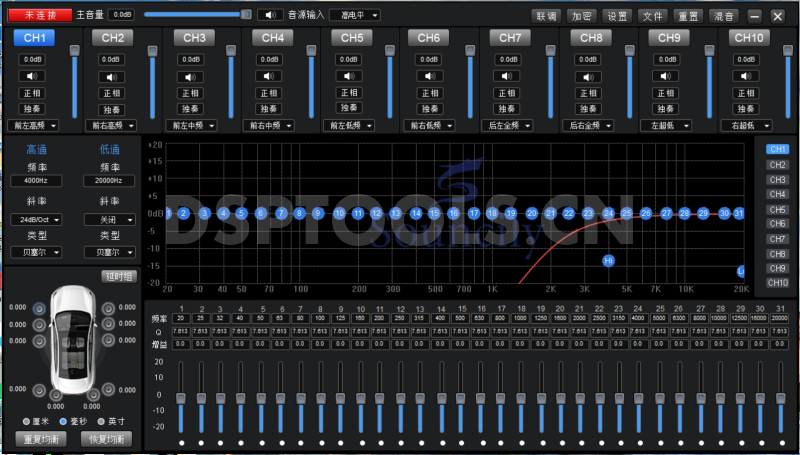Image resolution: width=800 pixels, height=455 pixels.
Task: Click the master volume 0.0dB field
Action: [122, 14]
